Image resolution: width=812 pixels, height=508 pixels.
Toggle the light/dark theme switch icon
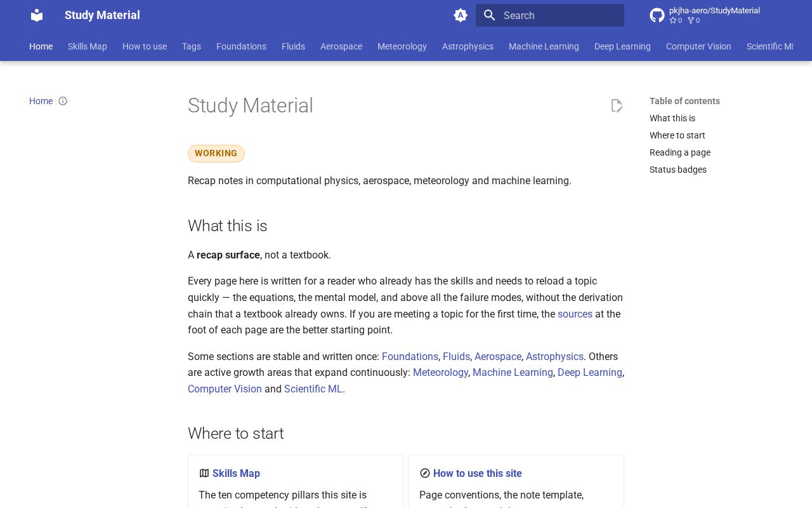461,15
